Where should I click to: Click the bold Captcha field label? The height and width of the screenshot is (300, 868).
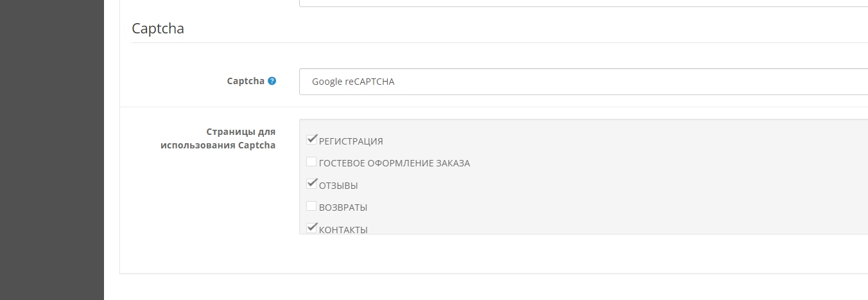click(x=245, y=81)
